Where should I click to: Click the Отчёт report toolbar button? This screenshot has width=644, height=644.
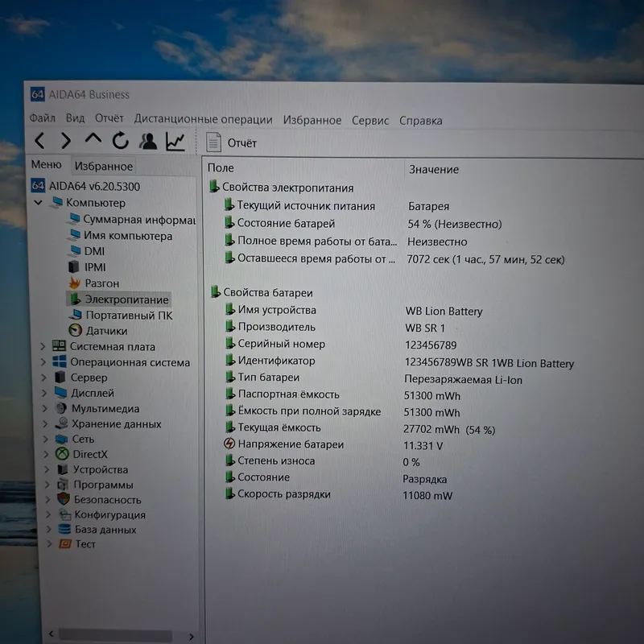[231, 142]
